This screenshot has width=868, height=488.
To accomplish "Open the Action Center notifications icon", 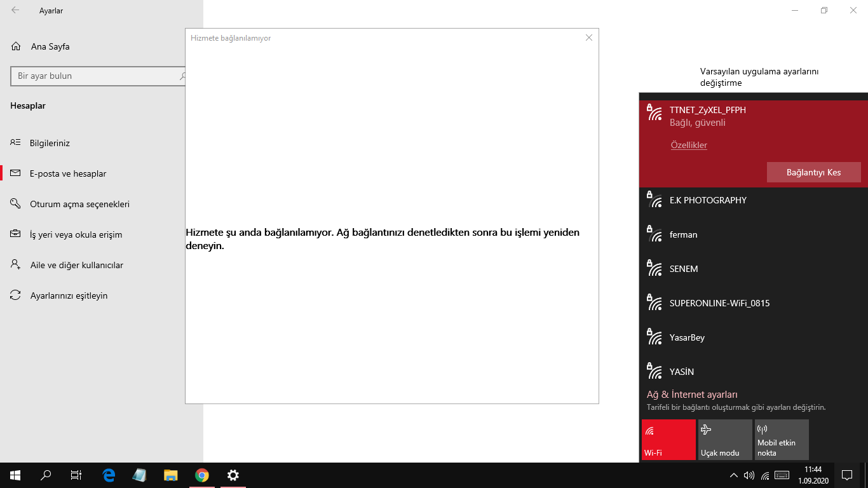I will point(846,475).
